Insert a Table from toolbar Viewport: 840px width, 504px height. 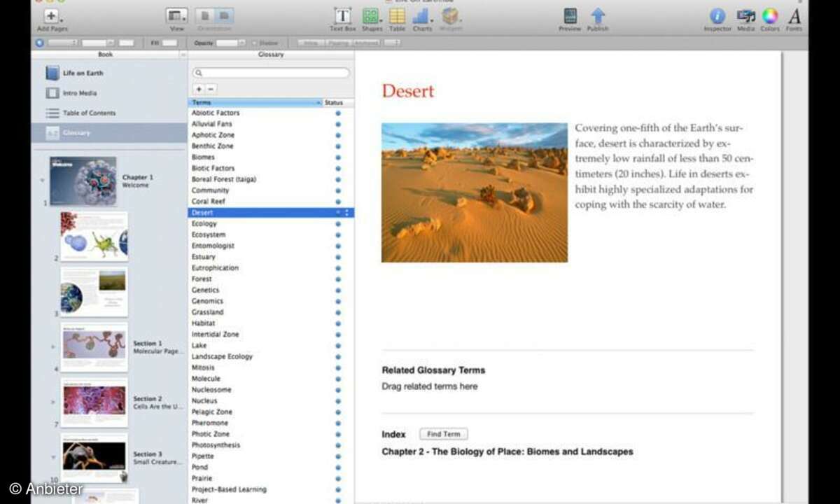pyautogui.click(x=397, y=15)
